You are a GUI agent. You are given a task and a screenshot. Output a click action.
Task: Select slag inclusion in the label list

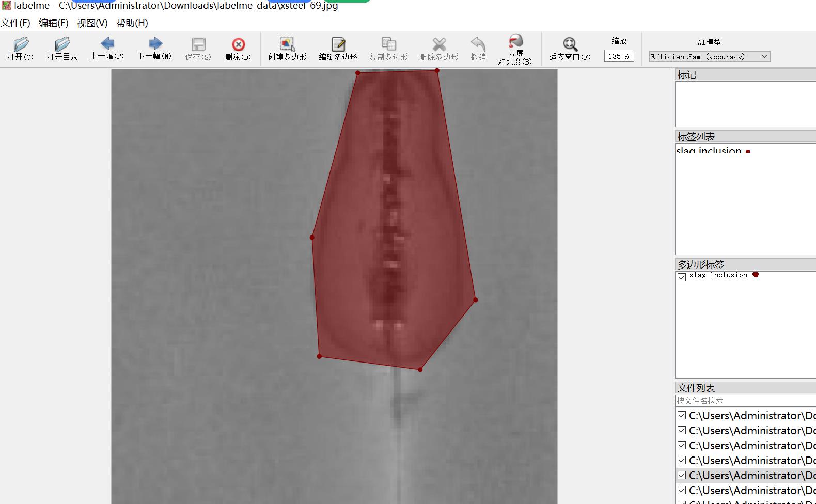(x=709, y=151)
